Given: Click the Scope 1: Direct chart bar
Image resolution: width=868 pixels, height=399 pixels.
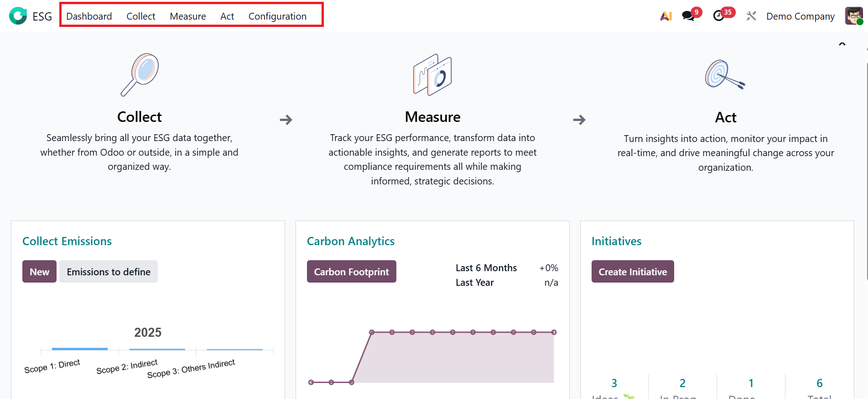Looking at the screenshot, I should pos(80,349).
